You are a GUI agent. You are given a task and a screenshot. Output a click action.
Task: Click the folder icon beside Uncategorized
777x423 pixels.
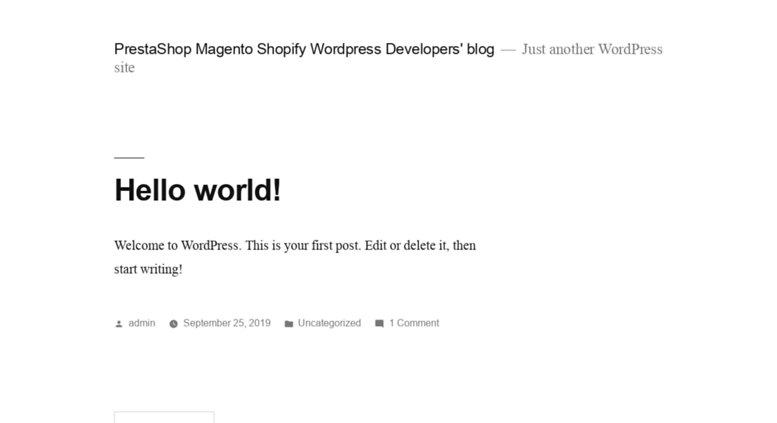pos(289,324)
